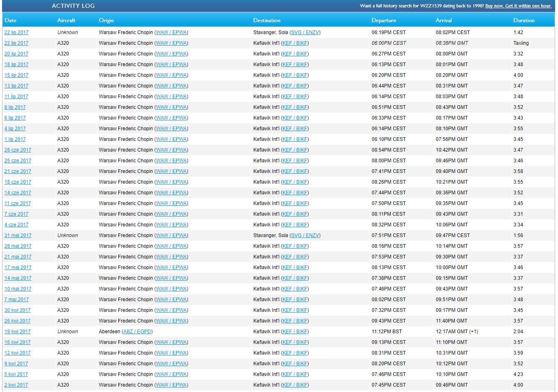Click the SVG / ENZV link in the 31 maj row
Viewport: 558px width, 392px height.
(305, 235)
